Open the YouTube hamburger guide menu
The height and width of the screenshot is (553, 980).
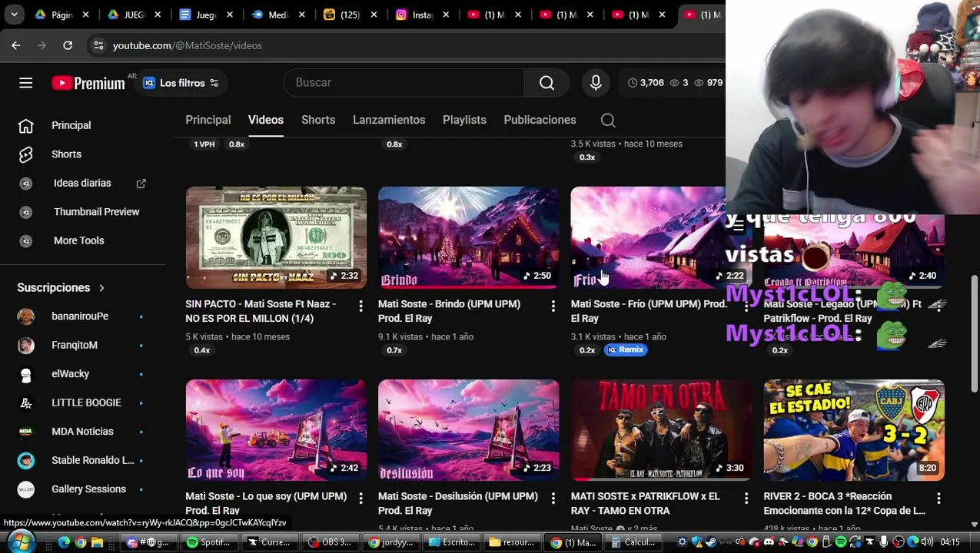[x=25, y=83]
